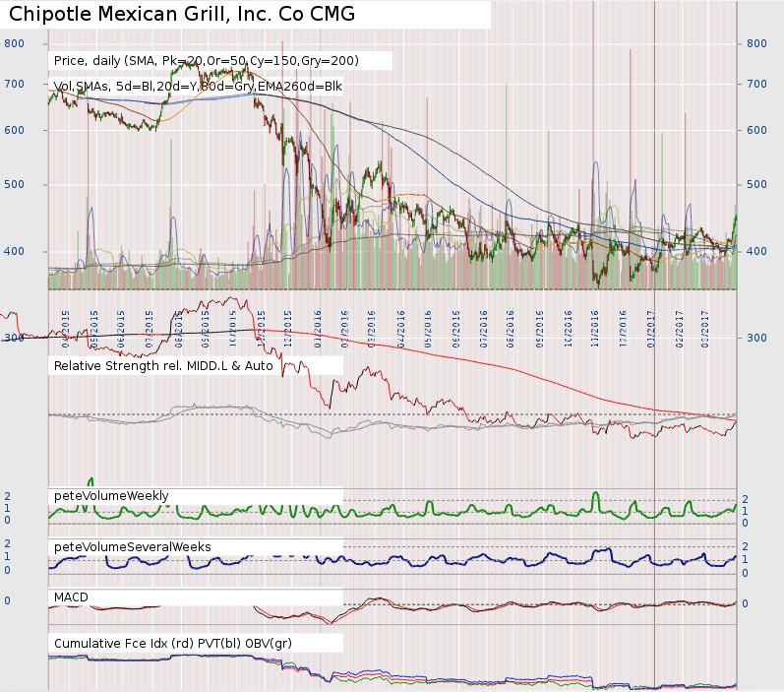This screenshot has height=692, width=784.
Task: Click the chart title 'Chipotle Mexican Grill, Inc. Co CMG'
Action: click(182, 14)
